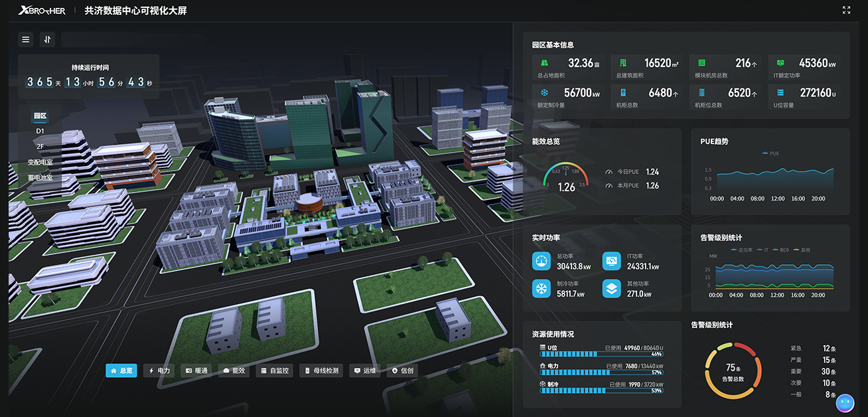Click the 今日PUE gauge icon
The width and height of the screenshot is (868, 417).
pyautogui.click(x=610, y=172)
